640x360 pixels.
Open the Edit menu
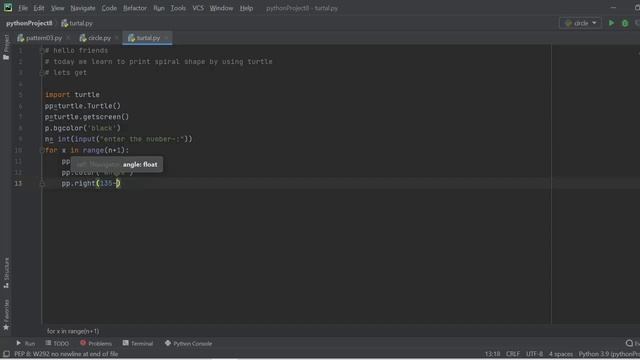coord(39,8)
